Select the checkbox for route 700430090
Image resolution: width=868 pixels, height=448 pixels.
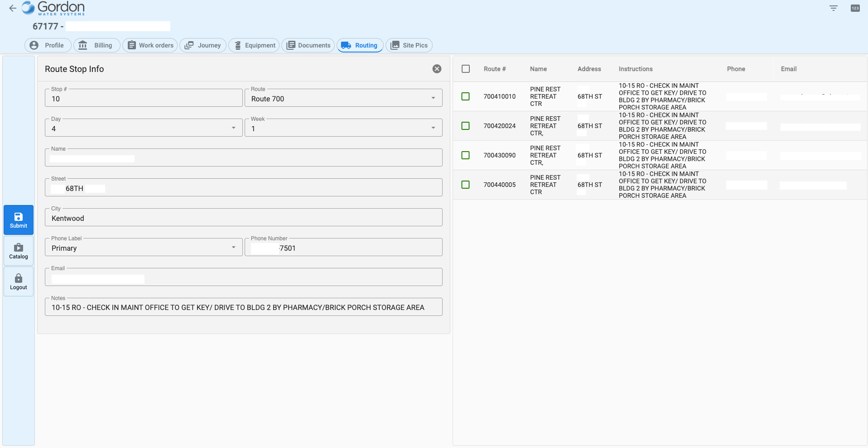465,155
